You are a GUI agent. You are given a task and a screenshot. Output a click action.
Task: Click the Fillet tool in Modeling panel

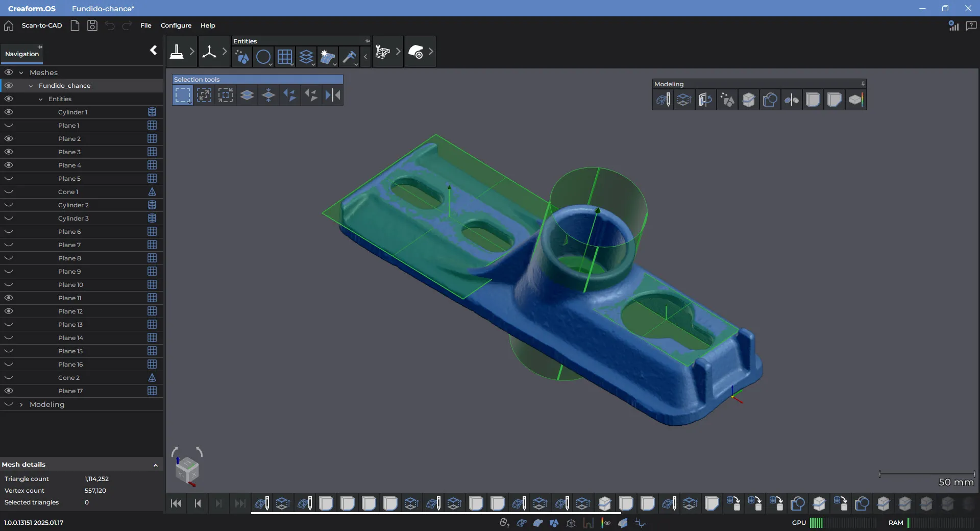click(813, 100)
